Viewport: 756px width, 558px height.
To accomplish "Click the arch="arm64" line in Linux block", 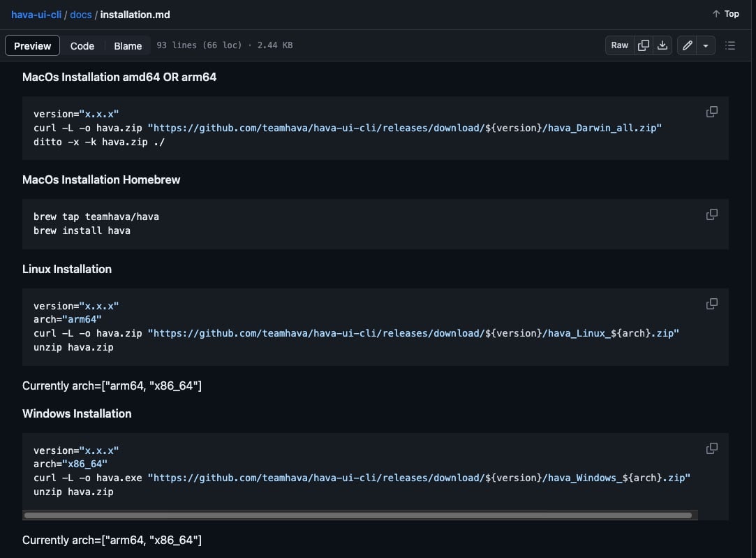I will pos(68,319).
